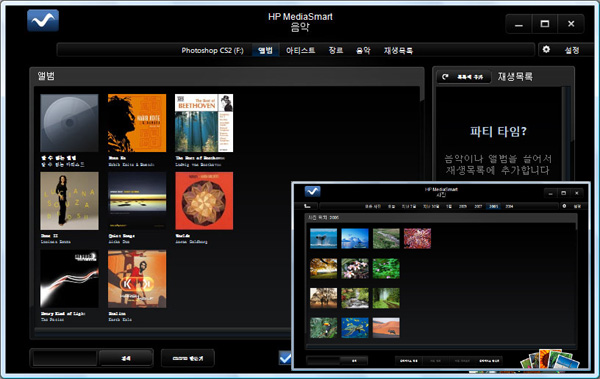The image size is (600, 379).
Task: Open the 장르 tab
Action: click(336, 50)
